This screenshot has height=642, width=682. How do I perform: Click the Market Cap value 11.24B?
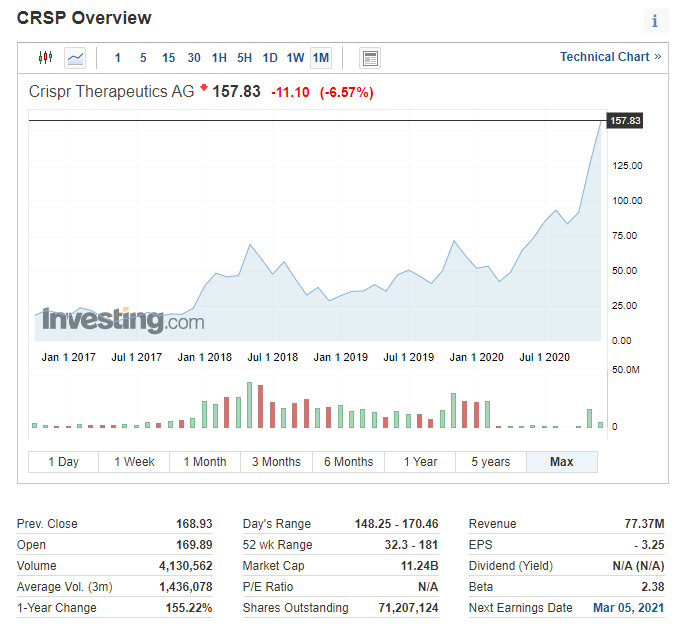(x=419, y=566)
